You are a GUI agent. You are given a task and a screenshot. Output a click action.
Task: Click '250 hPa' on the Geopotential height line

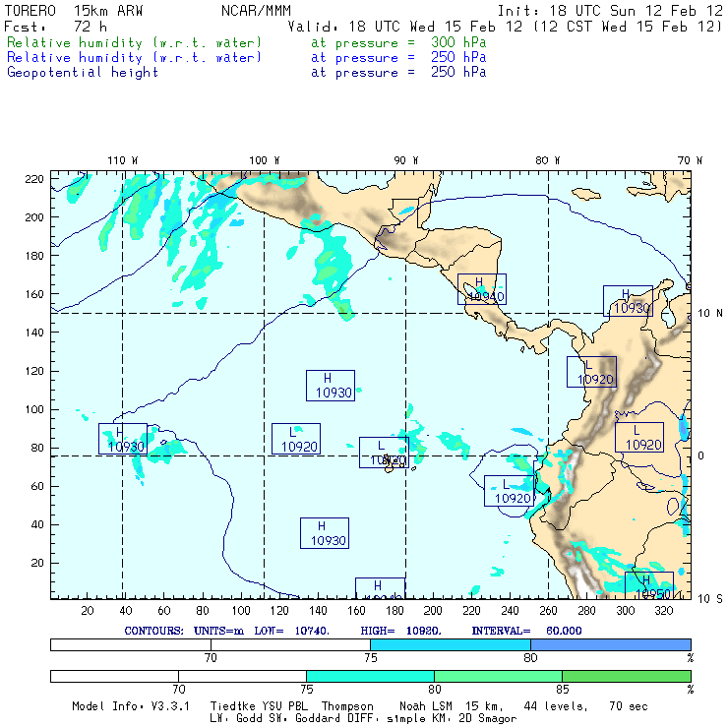[x=458, y=72]
